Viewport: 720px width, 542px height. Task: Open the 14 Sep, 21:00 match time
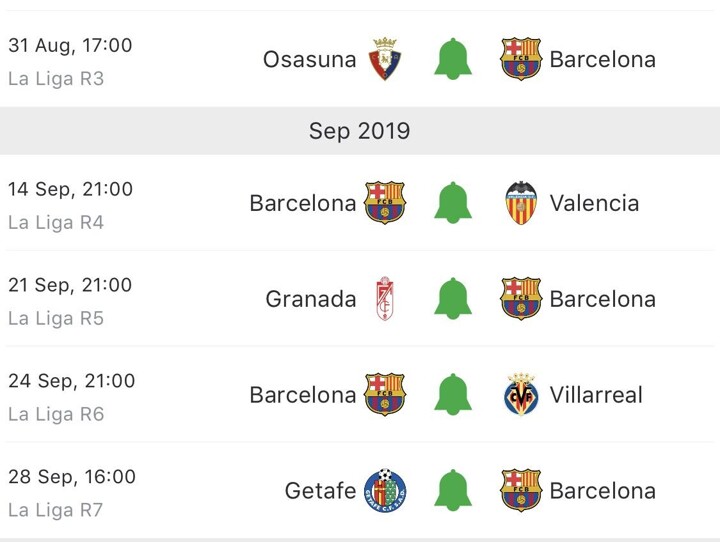70,189
